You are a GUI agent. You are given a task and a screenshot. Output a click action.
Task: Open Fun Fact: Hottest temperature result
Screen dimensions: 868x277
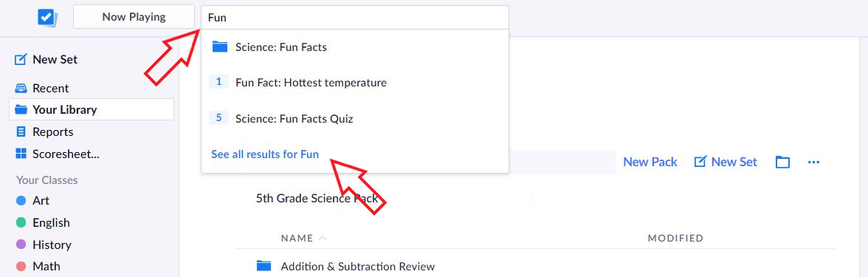(x=355, y=83)
